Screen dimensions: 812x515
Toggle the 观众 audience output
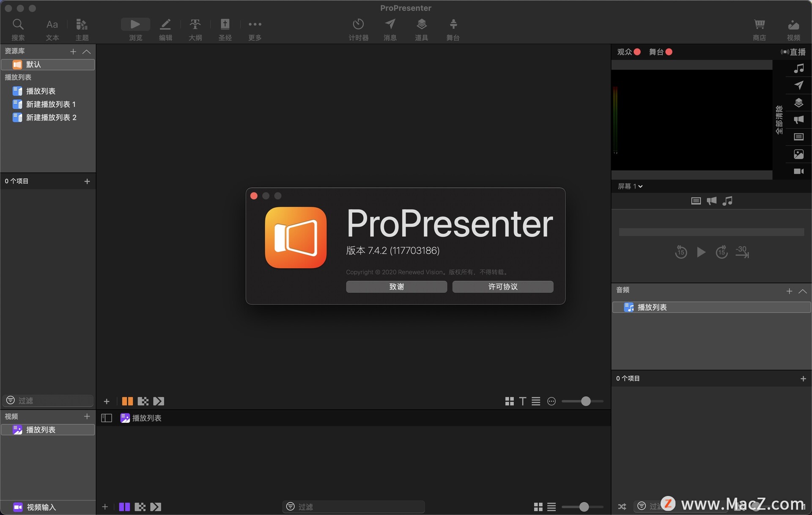(x=629, y=52)
